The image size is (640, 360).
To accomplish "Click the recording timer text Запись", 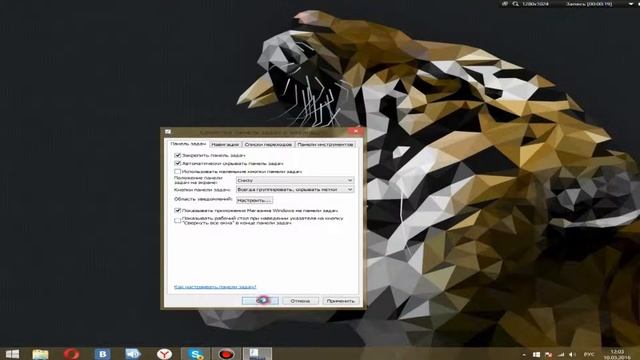I will (x=589, y=4).
